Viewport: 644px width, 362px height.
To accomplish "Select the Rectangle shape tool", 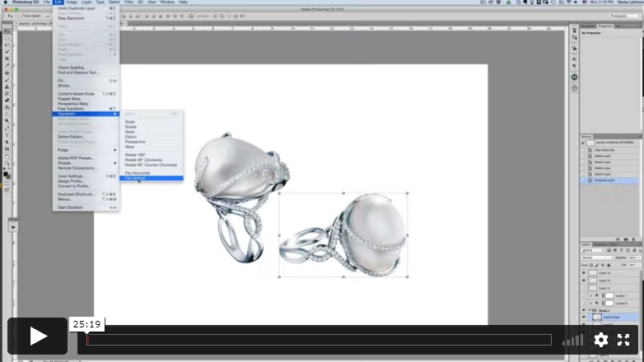I will (x=7, y=150).
